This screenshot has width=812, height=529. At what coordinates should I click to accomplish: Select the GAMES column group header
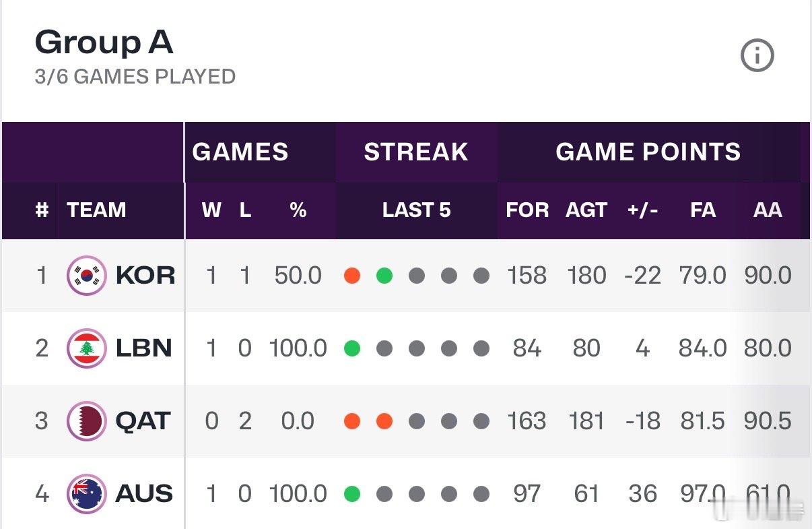(x=240, y=152)
